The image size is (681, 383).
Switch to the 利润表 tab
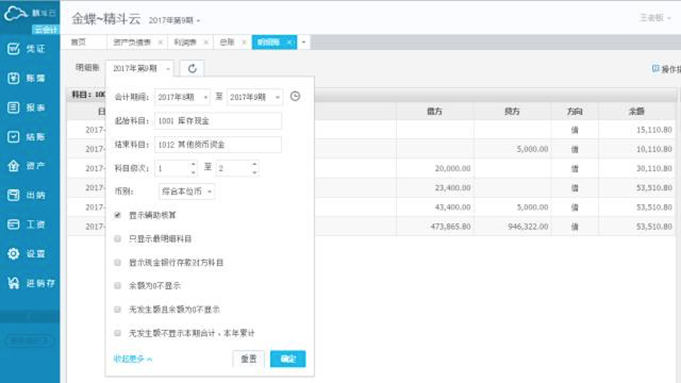point(185,42)
